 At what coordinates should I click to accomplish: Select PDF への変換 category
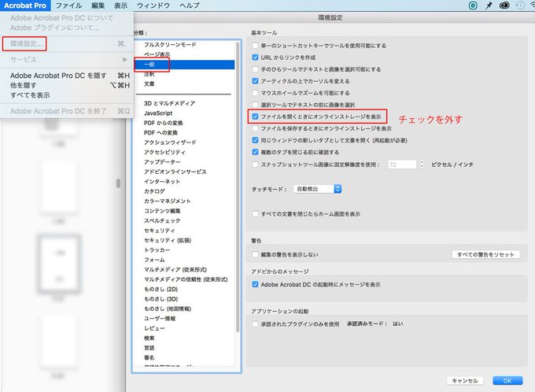160,132
